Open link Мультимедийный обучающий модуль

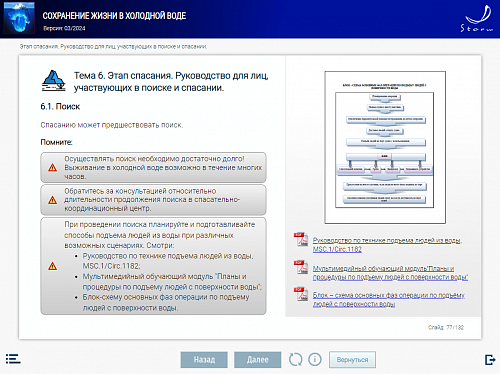390,273
